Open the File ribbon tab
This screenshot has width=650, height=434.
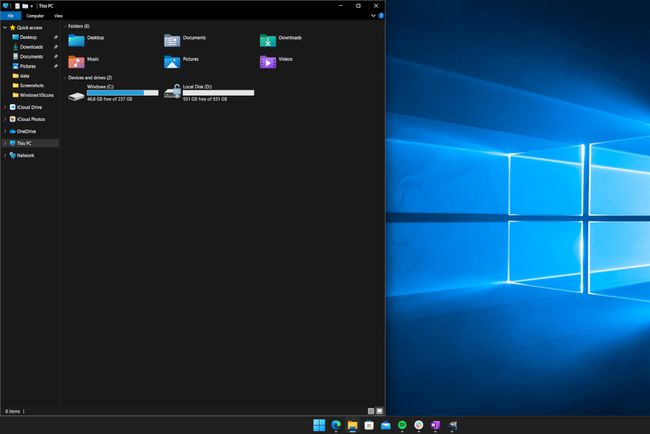click(x=11, y=16)
